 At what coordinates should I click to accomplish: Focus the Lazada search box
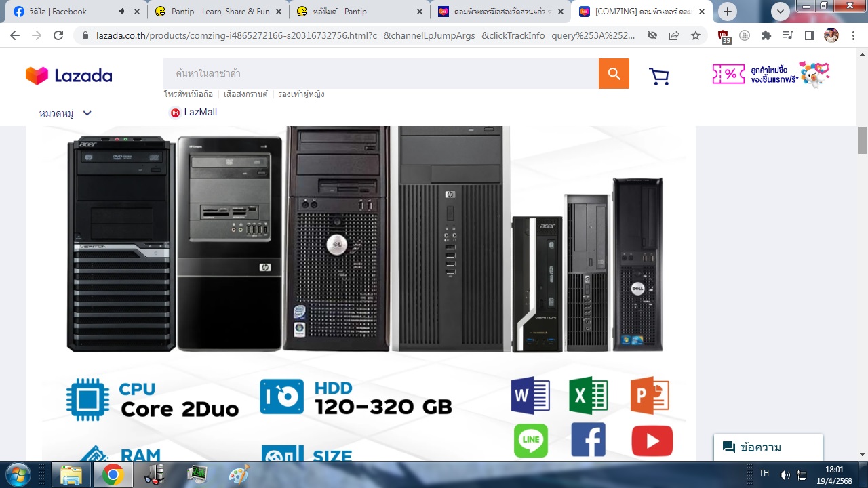point(380,73)
